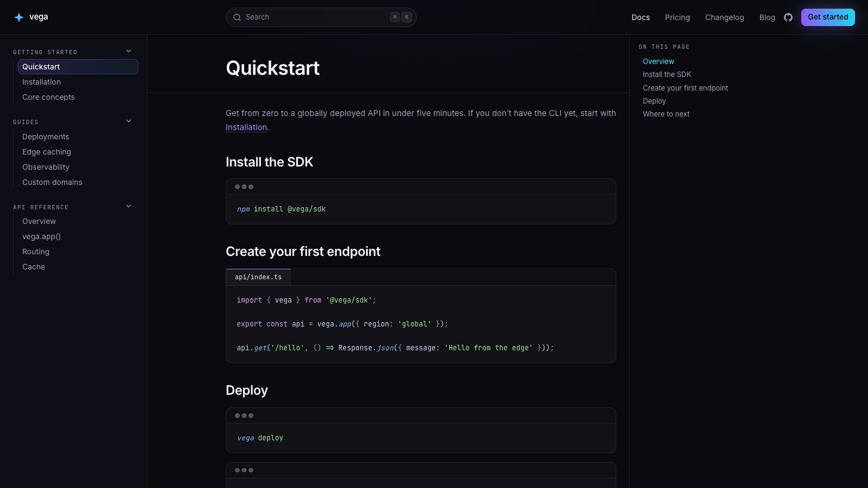Follow the inline Installation link
Screen dimensions: 868x488
click(x=246, y=127)
